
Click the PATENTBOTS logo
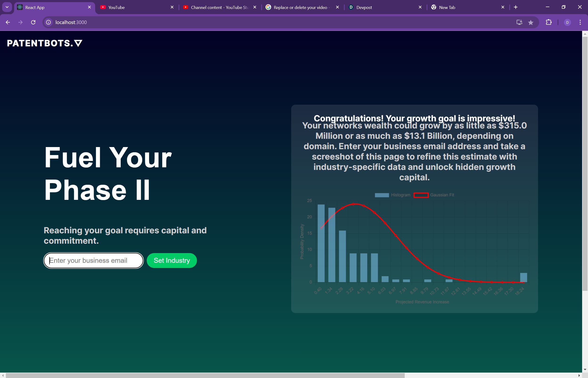(x=44, y=43)
